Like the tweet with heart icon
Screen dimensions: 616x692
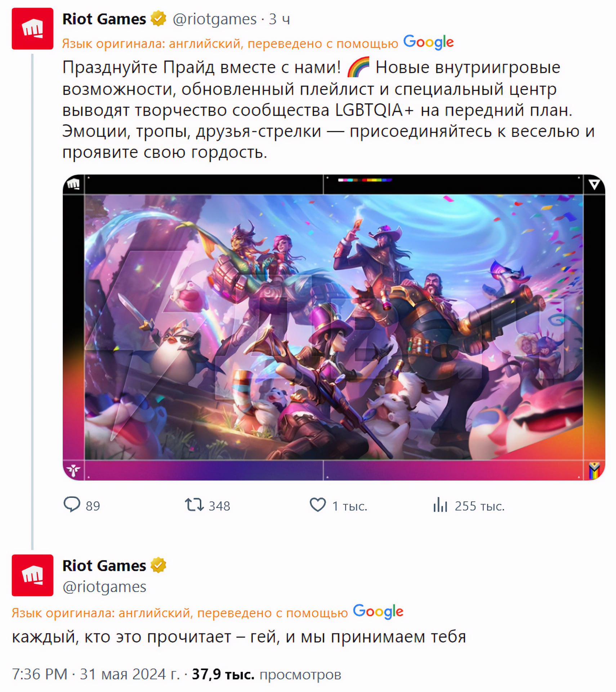click(317, 505)
